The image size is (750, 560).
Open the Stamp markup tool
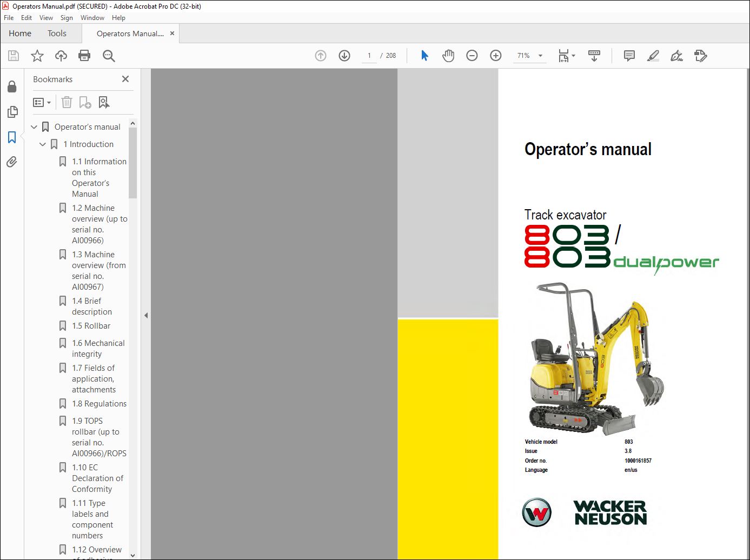pyautogui.click(x=701, y=56)
